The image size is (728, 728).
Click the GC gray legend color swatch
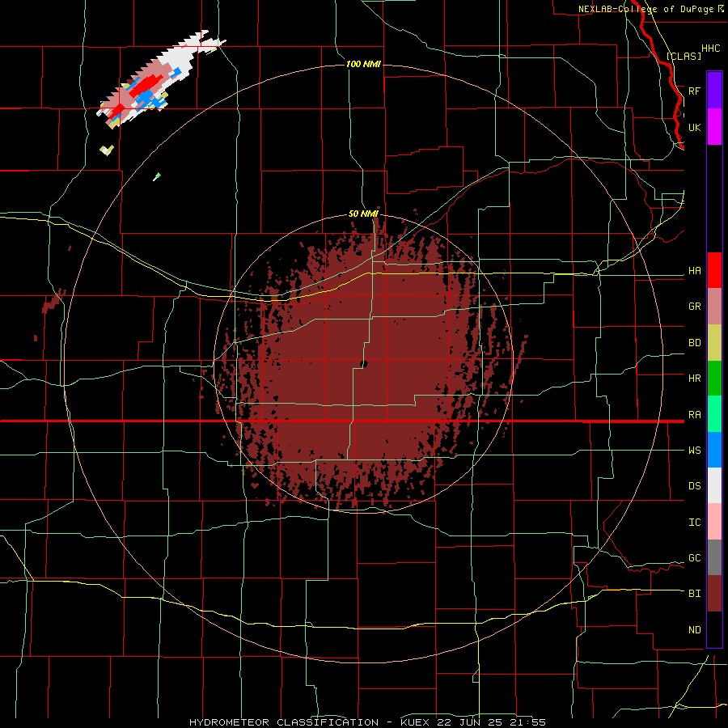[714, 557]
